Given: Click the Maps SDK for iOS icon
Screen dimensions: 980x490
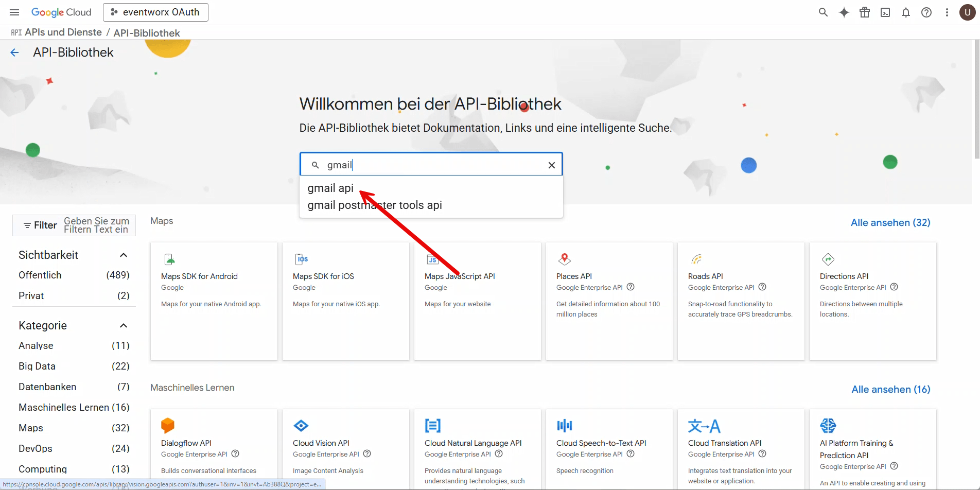Looking at the screenshot, I should coord(302,259).
